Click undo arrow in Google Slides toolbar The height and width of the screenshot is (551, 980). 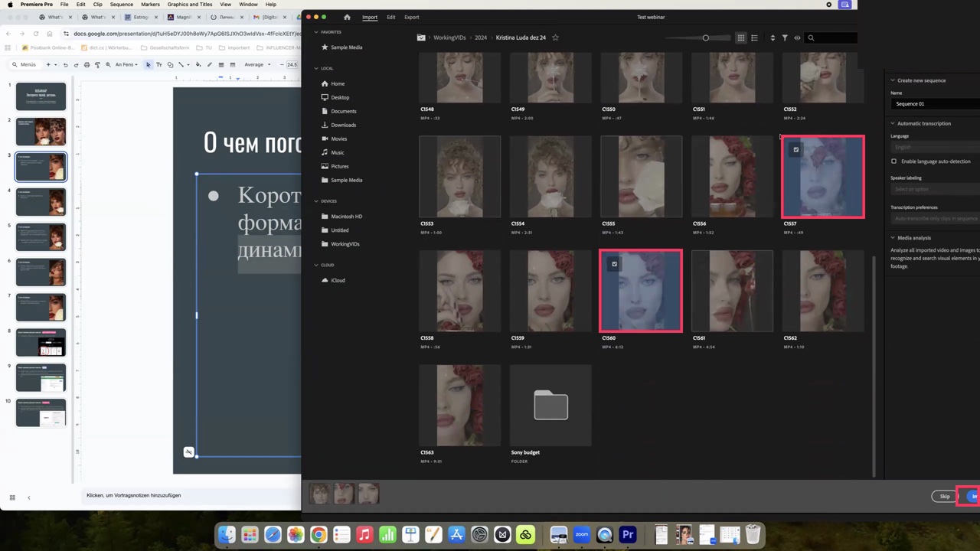65,65
